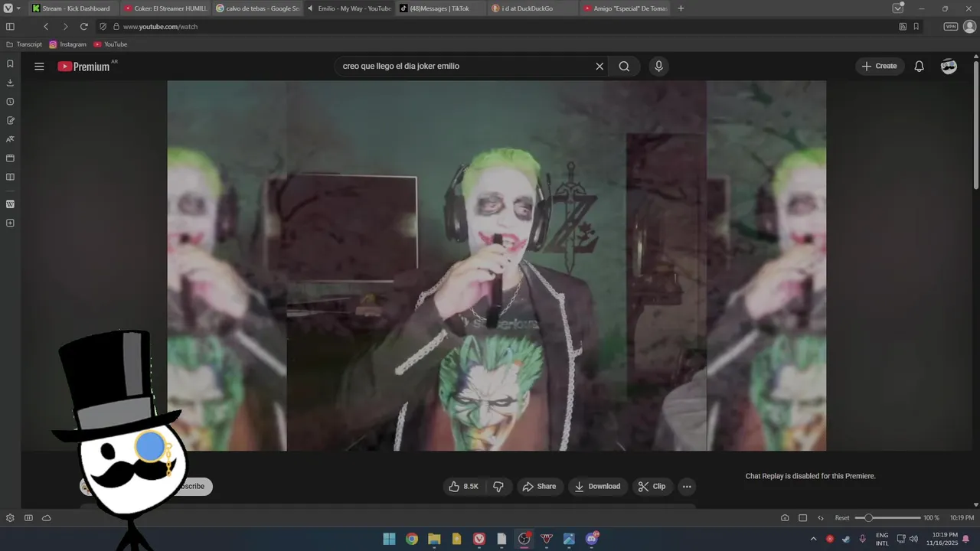The image size is (980, 551).
Task: Toggle the VPN button
Action: (x=950, y=26)
